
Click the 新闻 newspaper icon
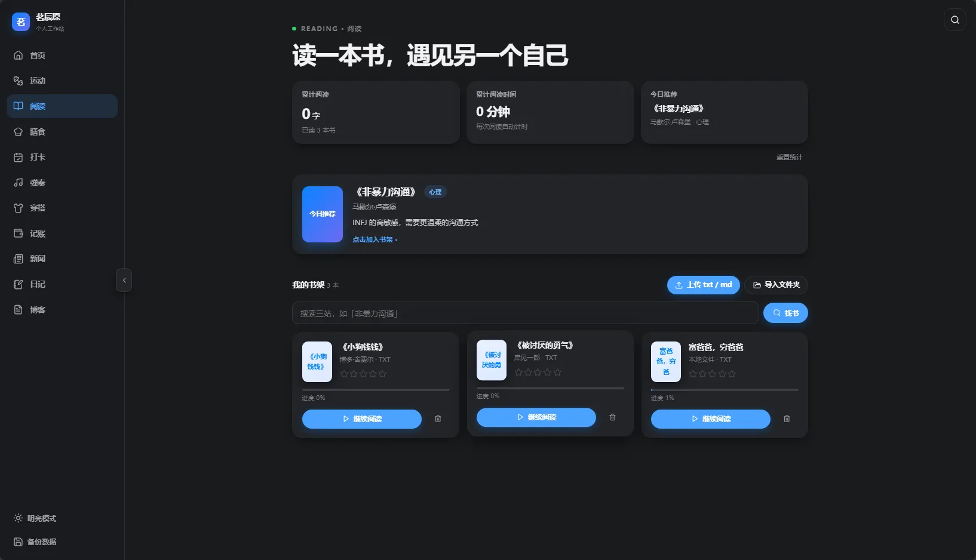[19, 259]
